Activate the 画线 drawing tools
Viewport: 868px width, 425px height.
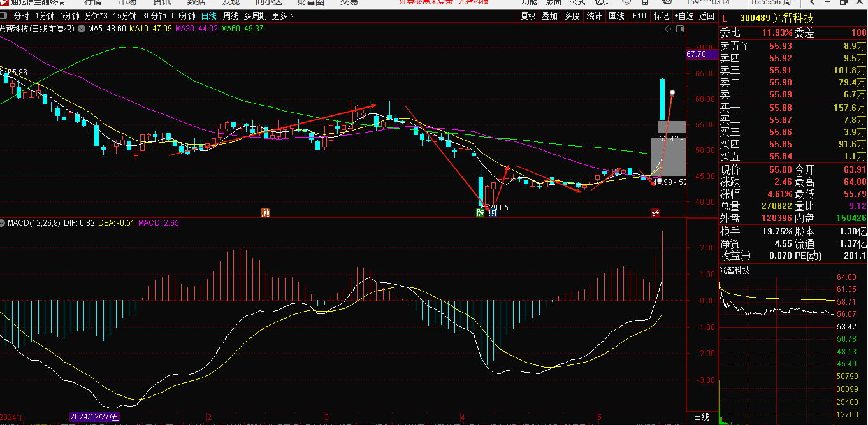[616, 16]
